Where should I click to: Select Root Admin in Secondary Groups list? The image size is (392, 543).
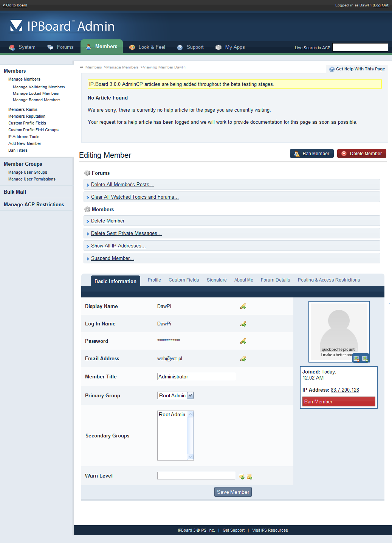point(172,415)
